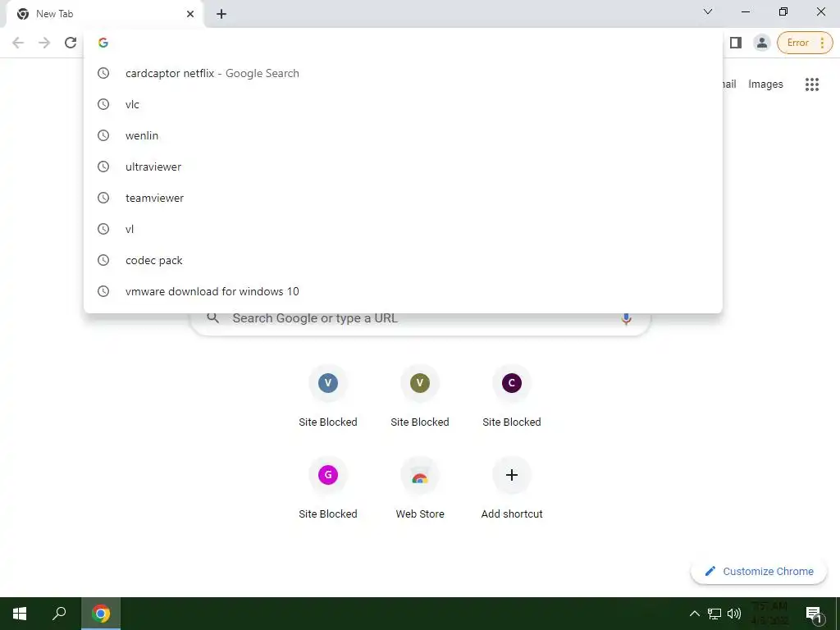Screen dimensions: 840x630
Task: Open the Google apps grid
Action: point(811,84)
